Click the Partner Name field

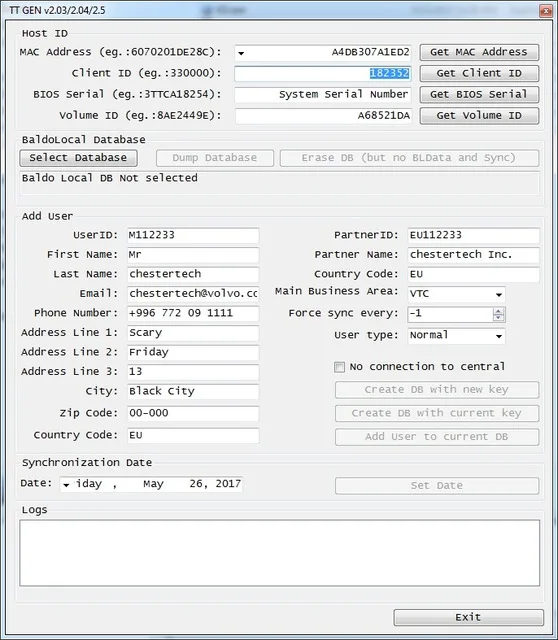pos(474,255)
